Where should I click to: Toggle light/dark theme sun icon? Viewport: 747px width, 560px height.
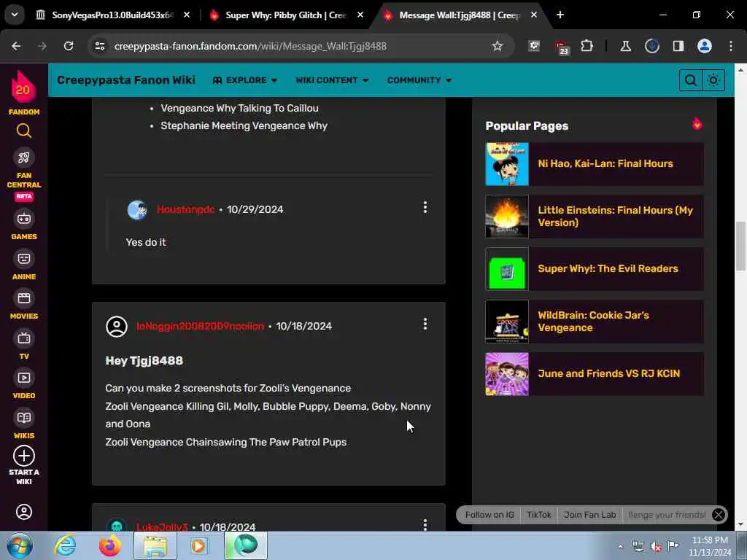coord(713,80)
